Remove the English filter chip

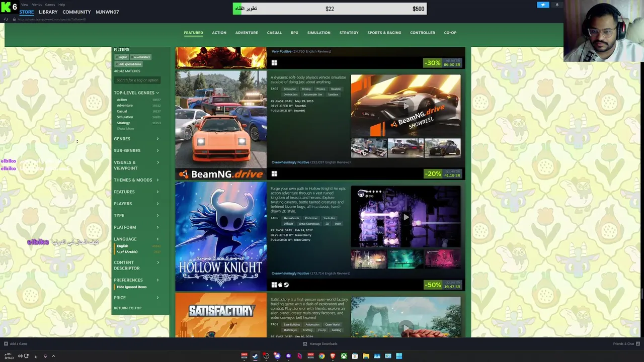(123, 57)
